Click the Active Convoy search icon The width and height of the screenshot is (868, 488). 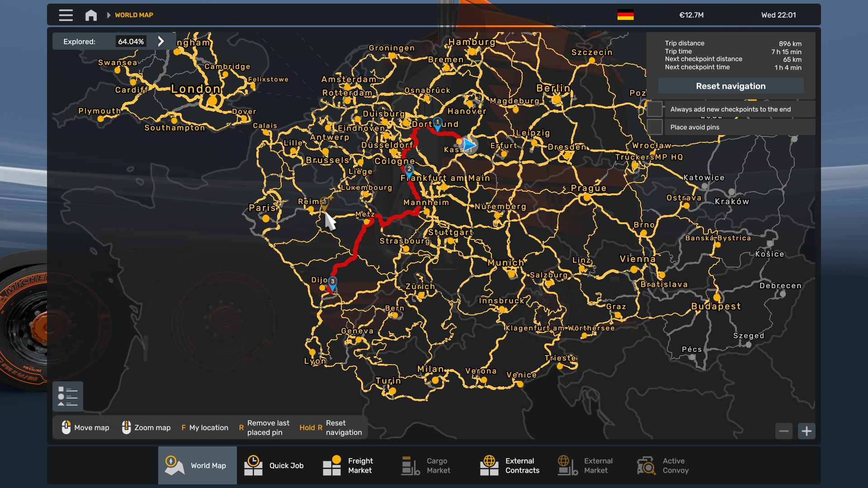pos(646,465)
